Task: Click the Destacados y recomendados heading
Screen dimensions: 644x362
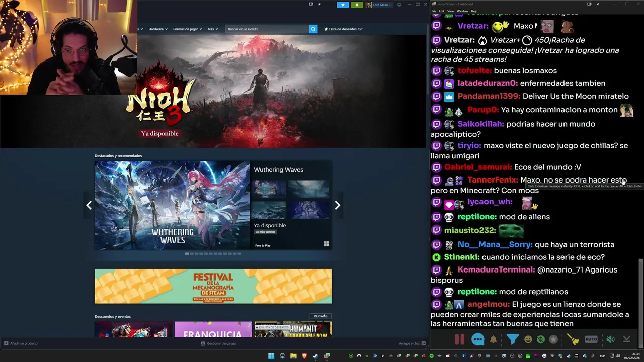Action: (118, 156)
